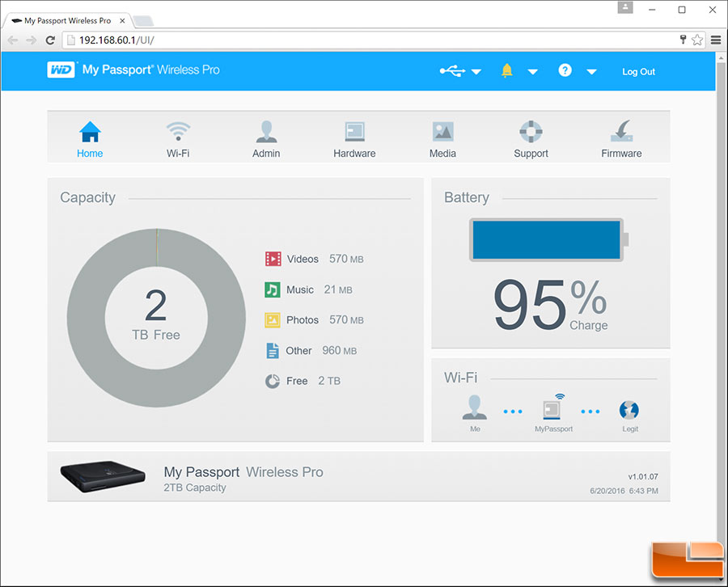
Task: Go to the Hardware tab
Action: coord(354,139)
